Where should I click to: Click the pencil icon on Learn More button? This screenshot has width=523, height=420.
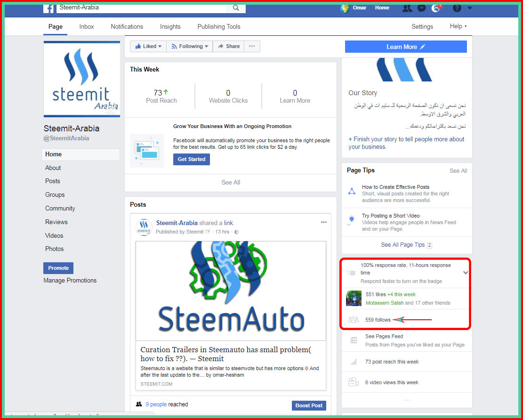tap(423, 47)
